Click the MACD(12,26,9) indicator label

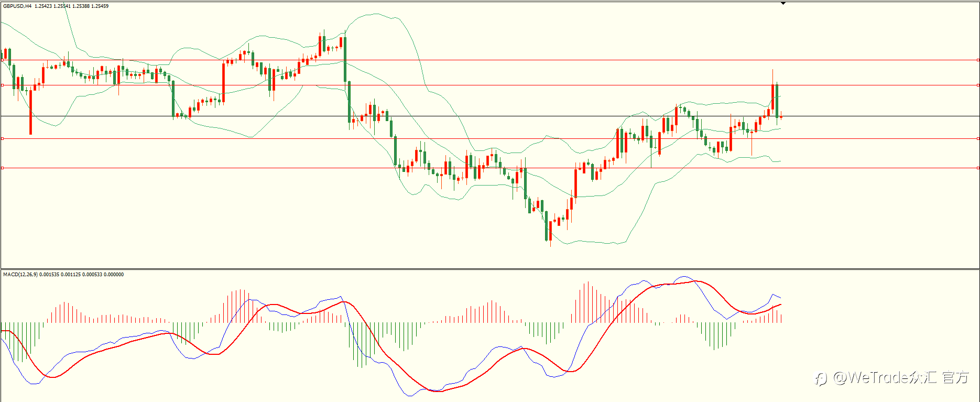point(20,275)
